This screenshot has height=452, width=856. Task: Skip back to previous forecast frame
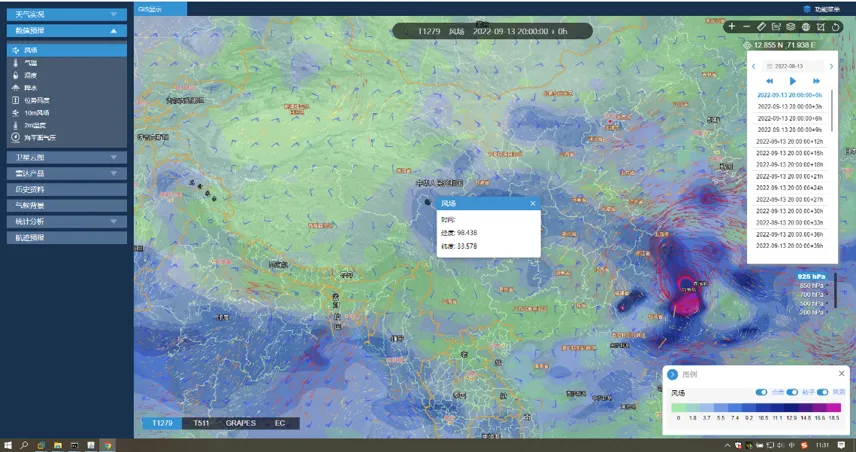pyautogui.click(x=769, y=80)
